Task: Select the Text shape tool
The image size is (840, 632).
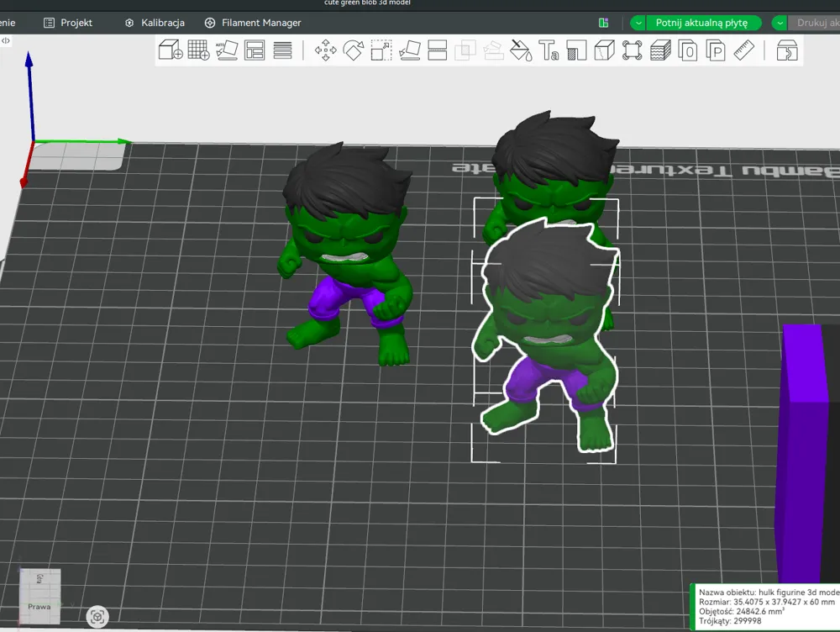Action: [x=549, y=50]
